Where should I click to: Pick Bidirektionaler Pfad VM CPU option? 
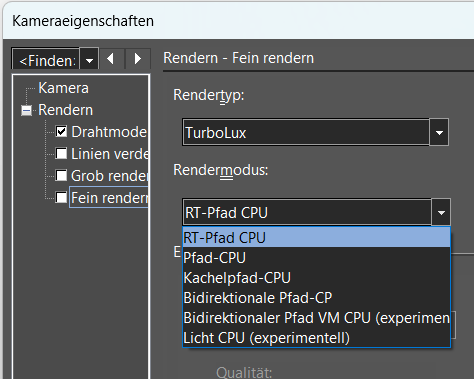(x=316, y=318)
